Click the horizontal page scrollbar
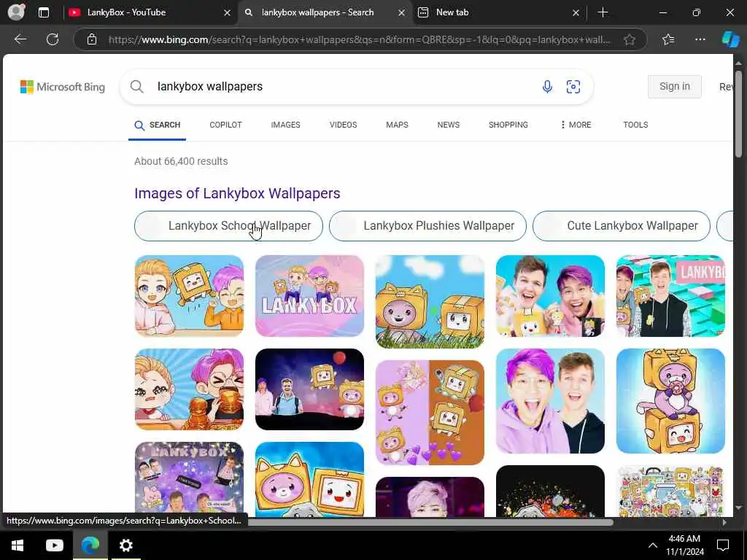 429,522
